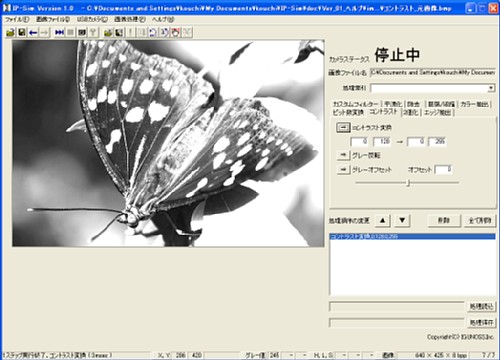This screenshot has width=500, height=360.
Task: Click the 削除 delete button
Action: [x=444, y=220]
